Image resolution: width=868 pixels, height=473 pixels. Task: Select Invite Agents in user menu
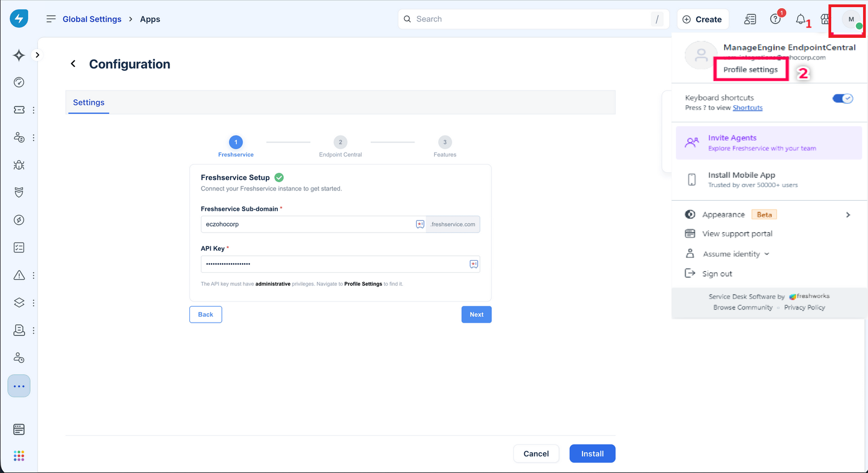point(769,143)
